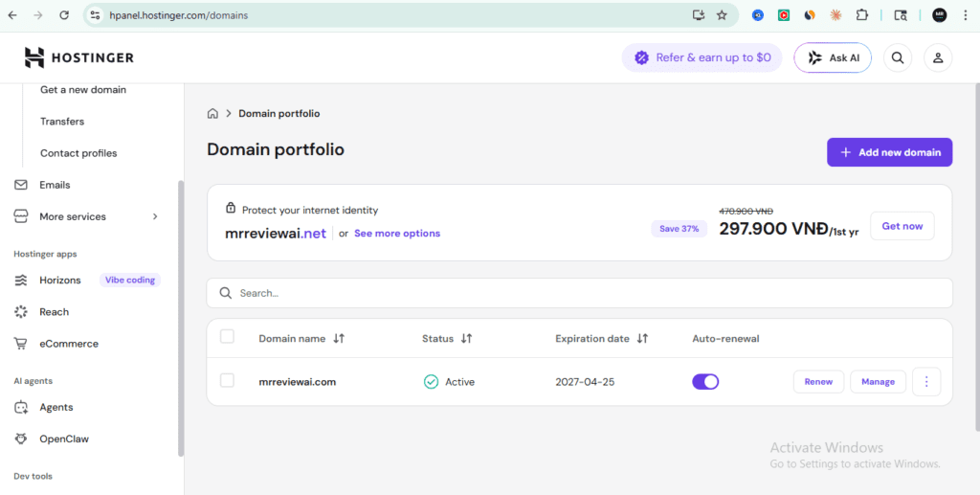Click the Reach icon in the sidebar

(21, 312)
